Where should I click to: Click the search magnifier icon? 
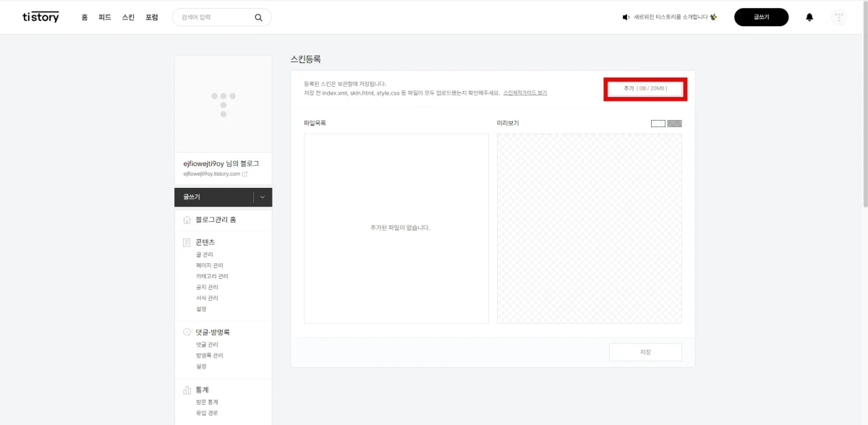click(x=258, y=16)
